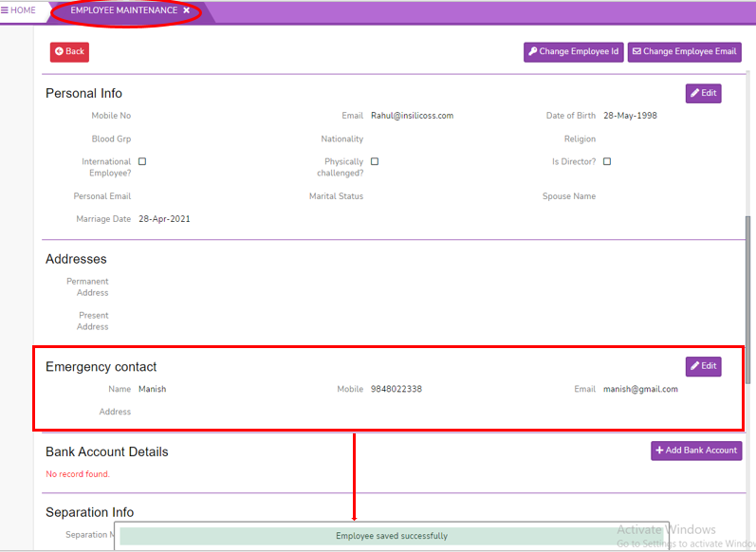The width and height of the screenshot is (756, 552).
Task: Click the key icon on Change Employee Id
Action: tap(533, 52)
